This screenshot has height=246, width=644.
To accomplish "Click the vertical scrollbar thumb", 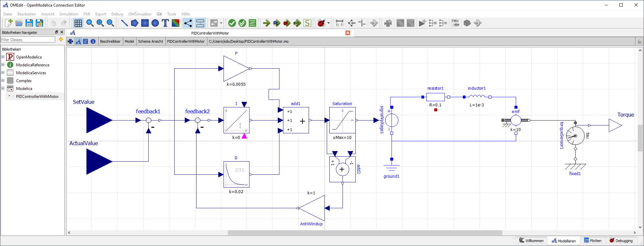I will point(640,138).
